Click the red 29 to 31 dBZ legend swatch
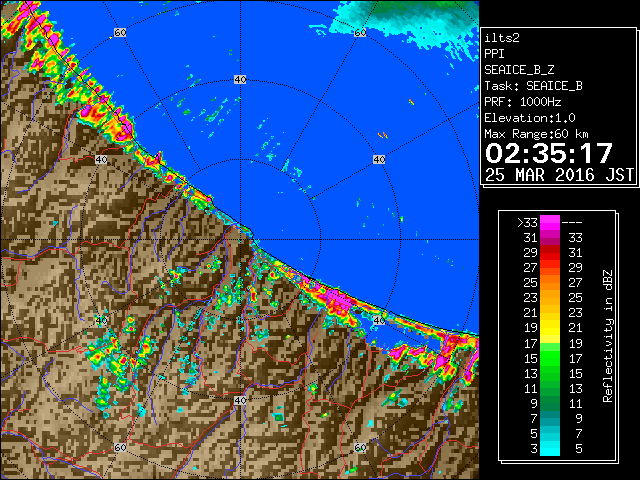 pyautogui.click(x=549, y=253)
